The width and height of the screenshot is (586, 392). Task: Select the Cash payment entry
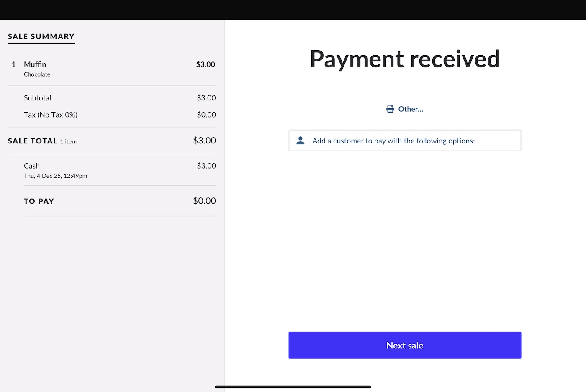(32, 166)
